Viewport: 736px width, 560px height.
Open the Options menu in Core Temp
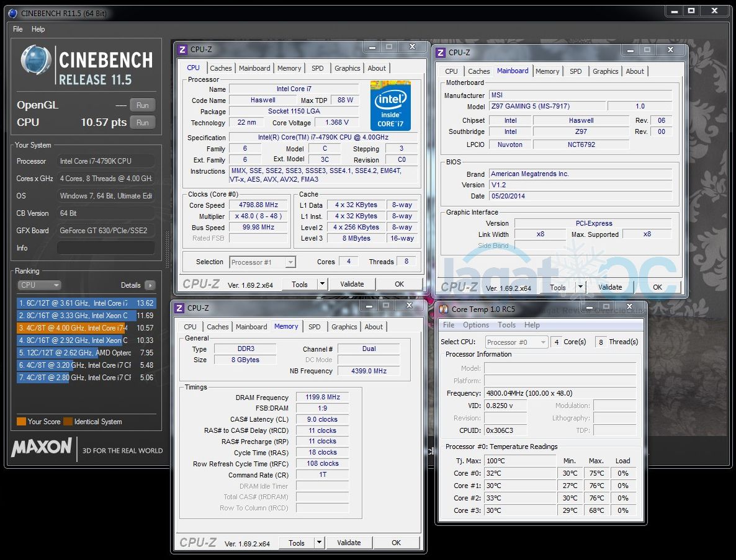click(x=475, y=325)
